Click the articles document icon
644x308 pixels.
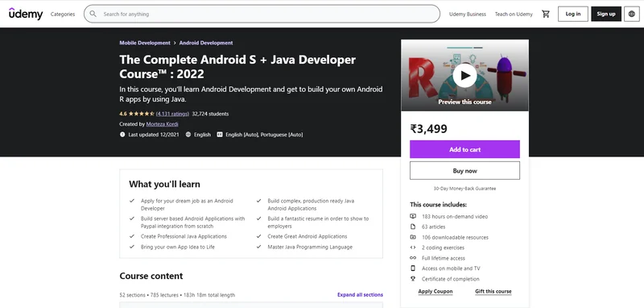coord(413,227)
